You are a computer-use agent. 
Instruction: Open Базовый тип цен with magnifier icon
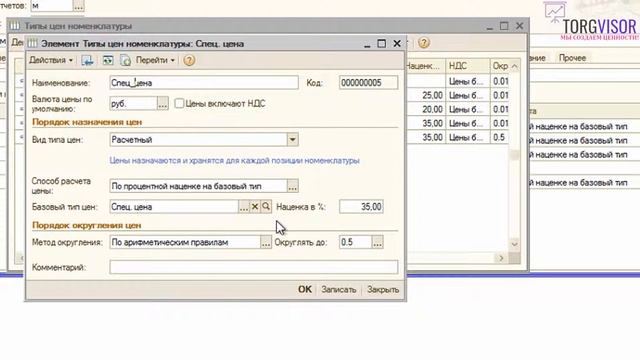pyautogui.click(x=266, y=207)
